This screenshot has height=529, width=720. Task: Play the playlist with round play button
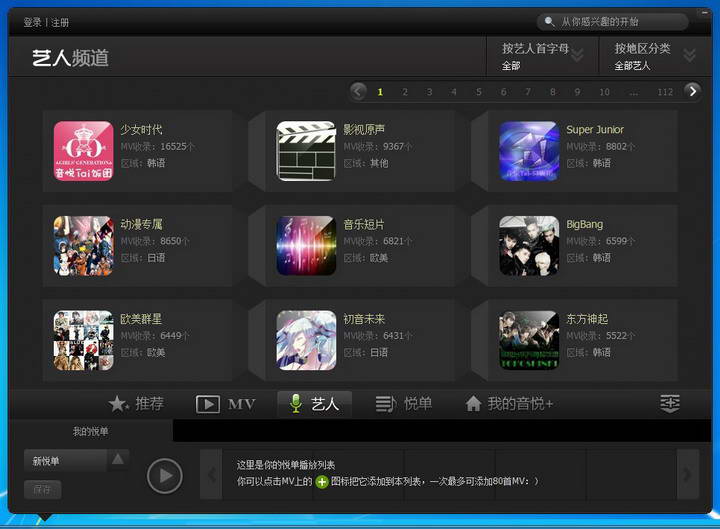click(165, 476)
